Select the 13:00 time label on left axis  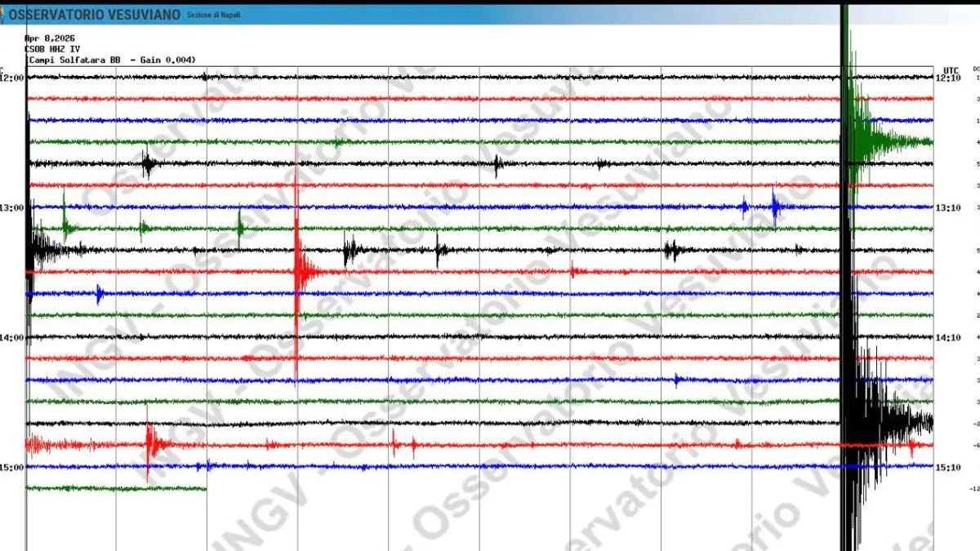point(12,207)
